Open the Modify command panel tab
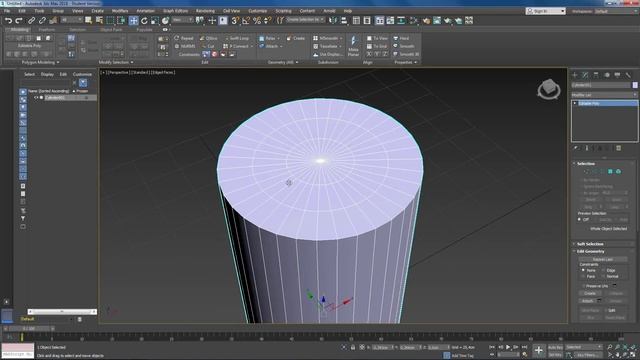 [x=585, y=75]
